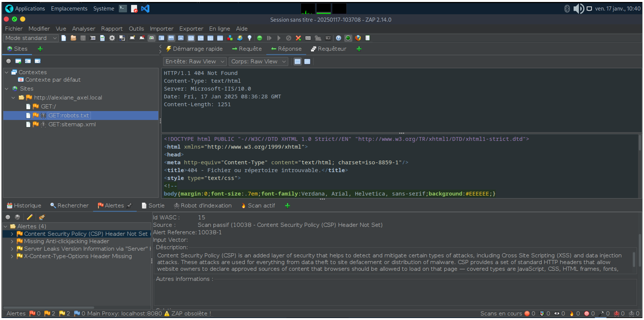The height and width of the screenshot is (320, 644).
Task: Click the eye passive scan count in footer
Action: [x=560, y=314]
